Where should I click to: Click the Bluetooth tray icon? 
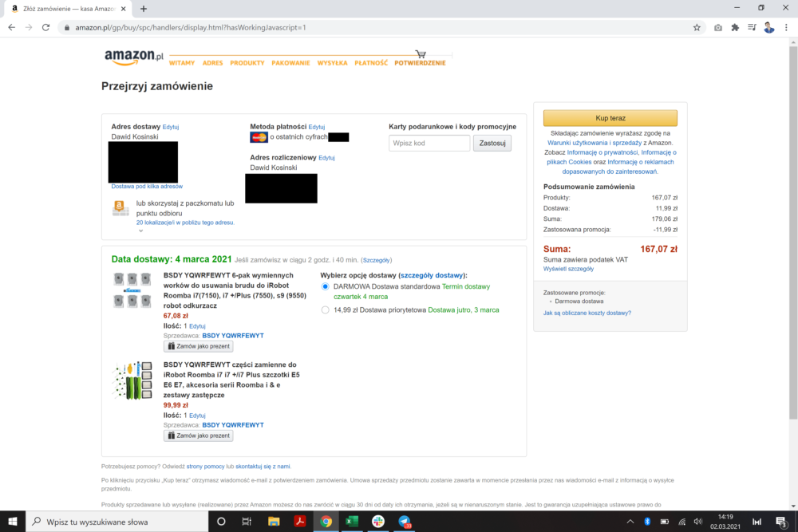pos(647,522)
